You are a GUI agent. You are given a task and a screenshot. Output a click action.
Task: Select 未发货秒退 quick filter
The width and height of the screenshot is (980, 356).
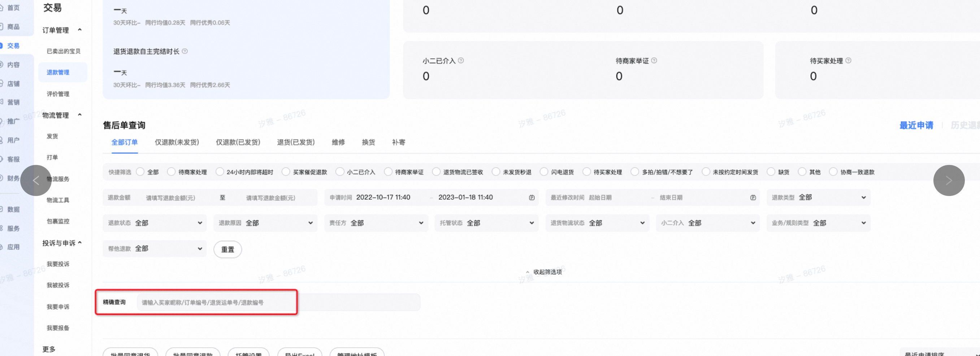496,172
